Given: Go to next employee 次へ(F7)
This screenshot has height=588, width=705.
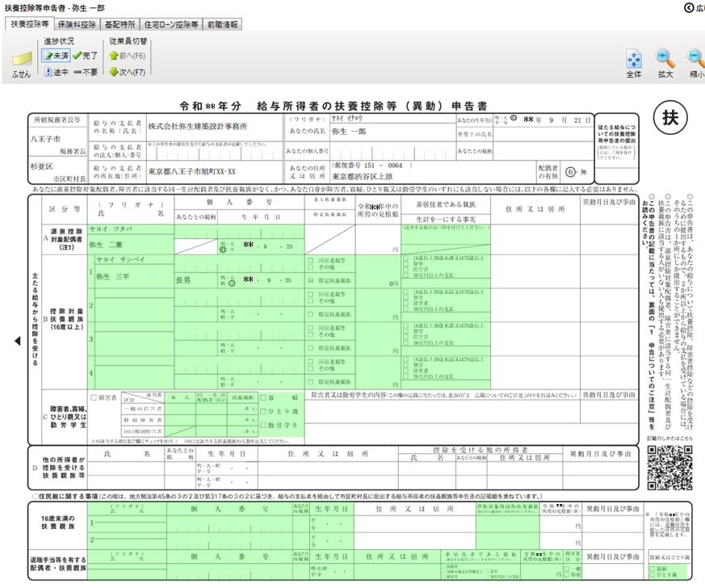Looking at the screenshot, I should tap(127, 72).
